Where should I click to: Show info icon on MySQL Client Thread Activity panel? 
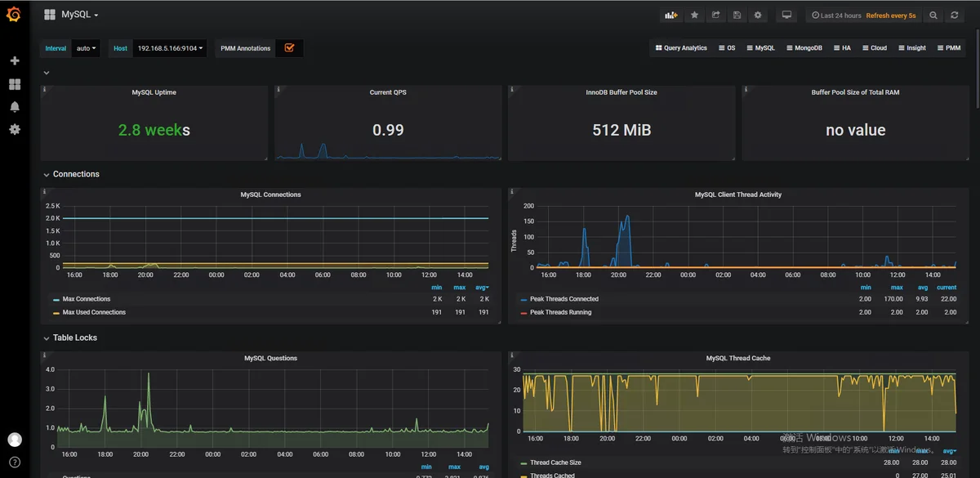pos(511,191)
